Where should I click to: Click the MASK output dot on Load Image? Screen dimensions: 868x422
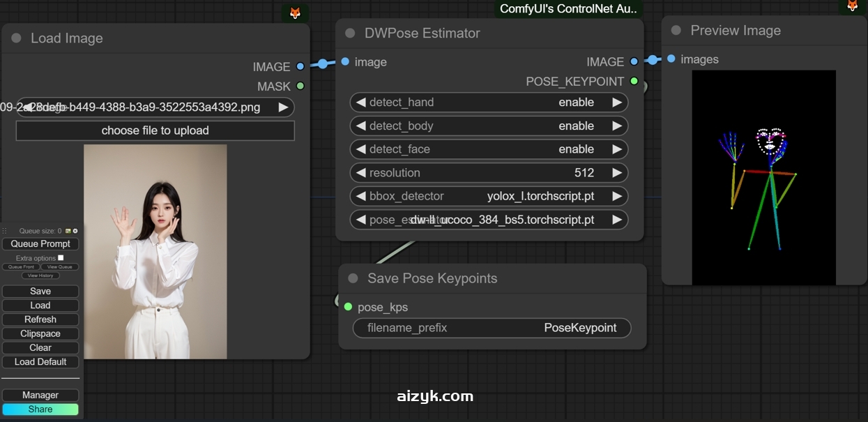click(300, 86)
